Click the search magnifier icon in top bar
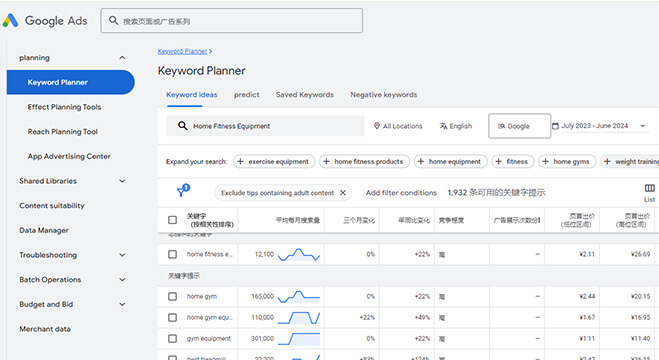 pos(113,20)
